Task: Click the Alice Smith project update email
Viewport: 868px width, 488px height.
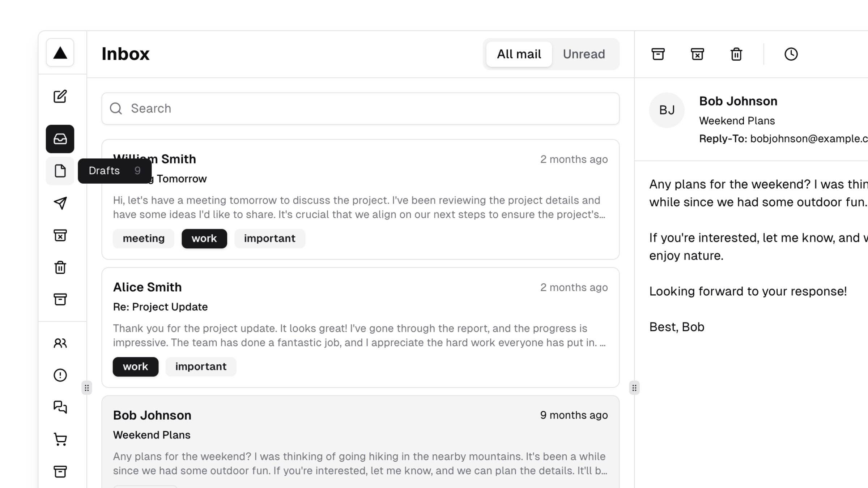Action: click(x=360, y=327)
